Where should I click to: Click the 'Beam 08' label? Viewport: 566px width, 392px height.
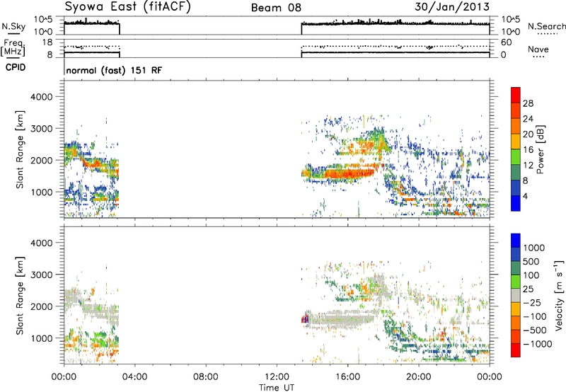[276, 8]
